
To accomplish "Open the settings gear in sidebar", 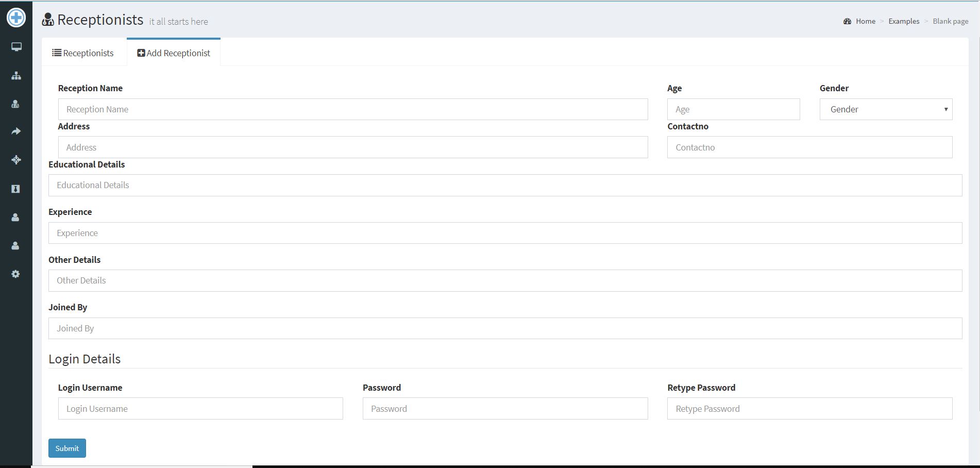I will [15, 274].
